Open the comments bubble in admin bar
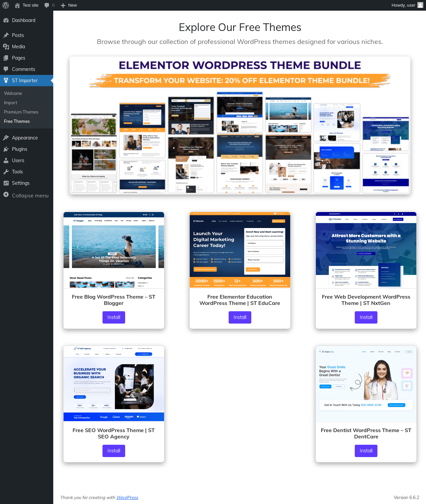This screenshot has height=504, width=426. pos(47,5)
